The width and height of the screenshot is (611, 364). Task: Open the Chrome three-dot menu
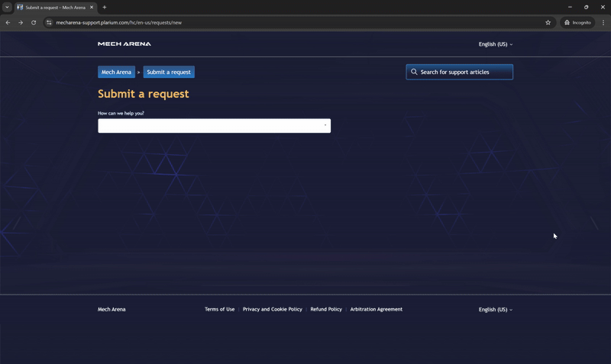[x=603, y=23]
